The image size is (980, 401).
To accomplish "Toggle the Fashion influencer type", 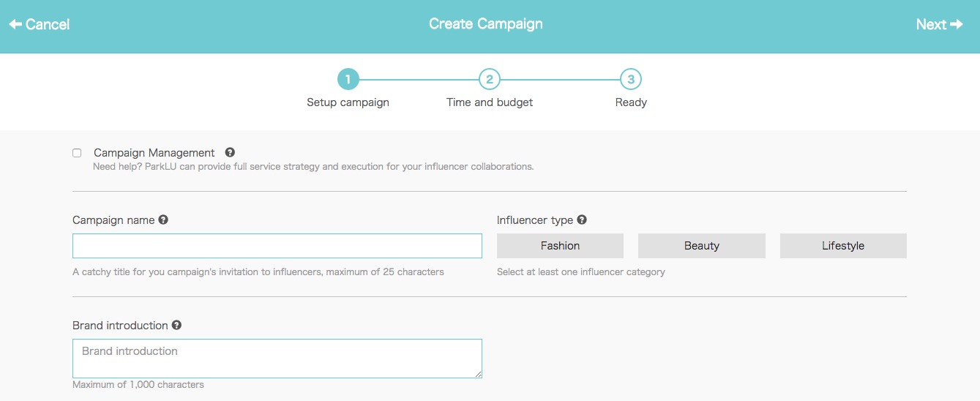I will [560, 246].
